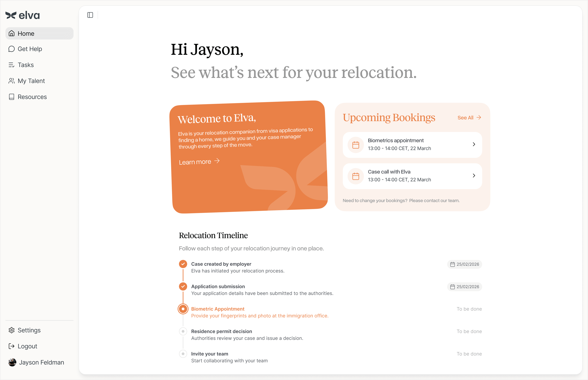Select Residence permit decision step circle
Screen dimensions: 588x380
pos(183,331)
